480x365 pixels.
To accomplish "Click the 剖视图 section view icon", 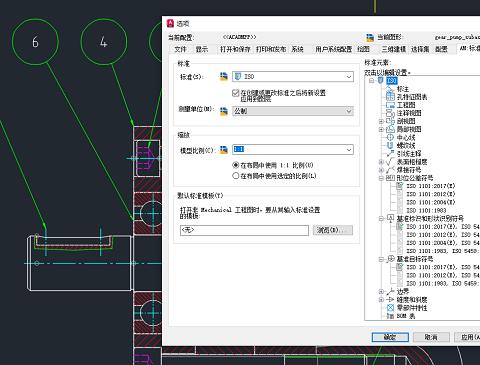I will [390, 121].
